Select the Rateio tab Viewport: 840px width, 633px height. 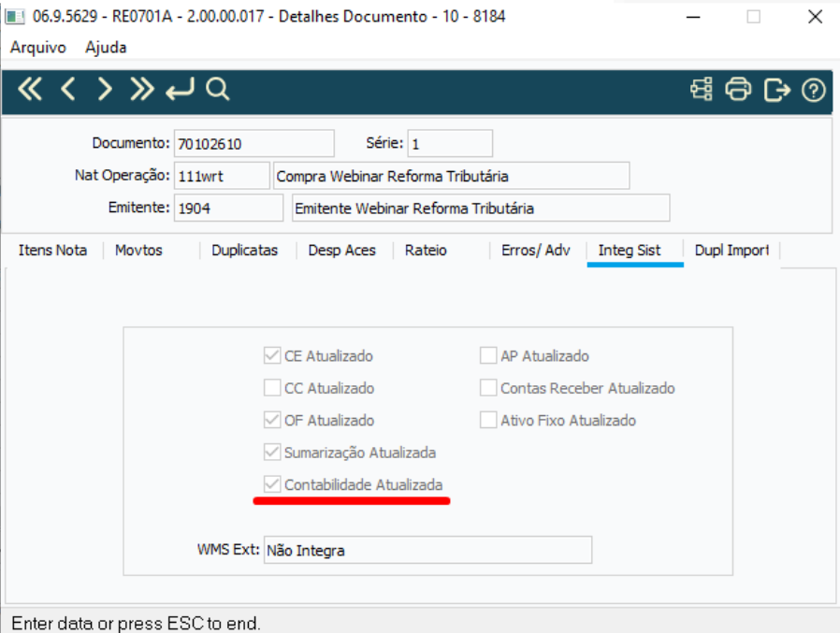pyautogui.click(x=426, y=250)
